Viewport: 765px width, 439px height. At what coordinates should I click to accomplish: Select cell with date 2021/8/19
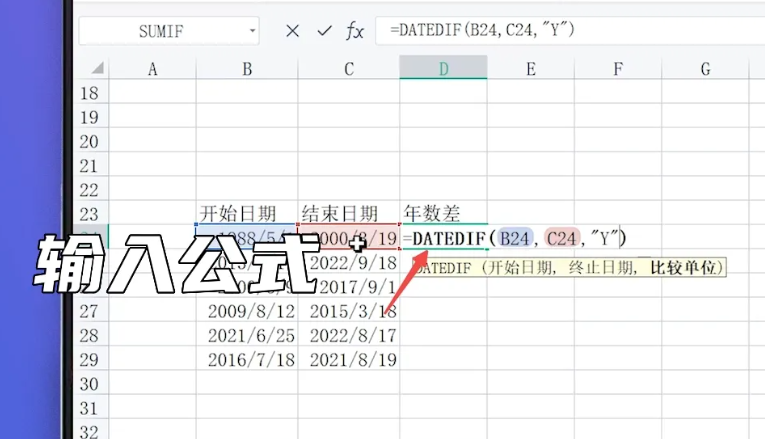click(348, 359)
